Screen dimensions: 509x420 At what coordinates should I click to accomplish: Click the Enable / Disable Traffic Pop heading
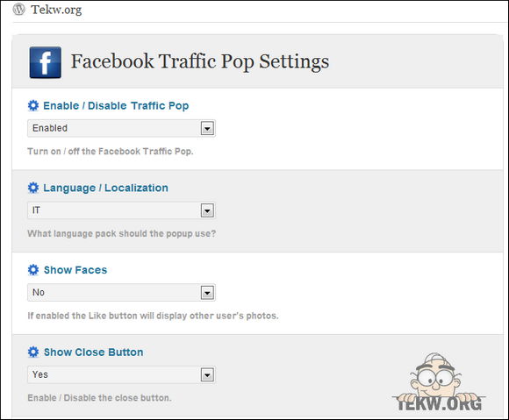[116, 106]
